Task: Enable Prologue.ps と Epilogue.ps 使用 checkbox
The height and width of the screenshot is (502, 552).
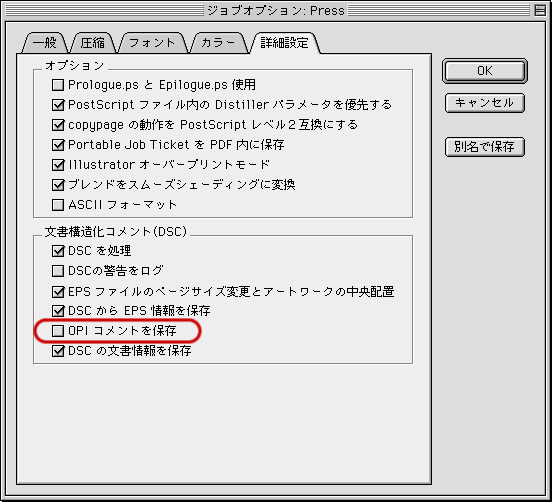Action: [58, 85]
